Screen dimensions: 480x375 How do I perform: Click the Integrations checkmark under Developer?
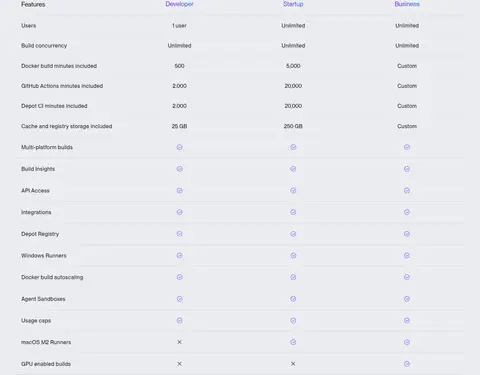179,212
